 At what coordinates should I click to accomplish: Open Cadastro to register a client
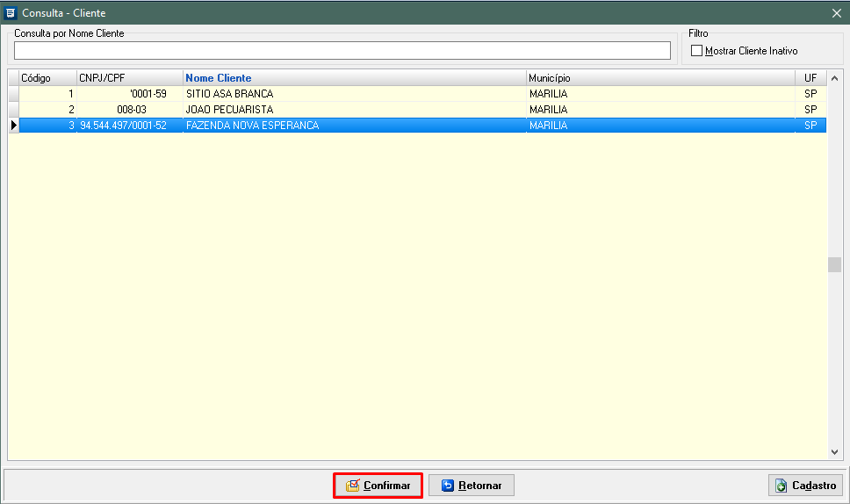(x=806, y=486)
